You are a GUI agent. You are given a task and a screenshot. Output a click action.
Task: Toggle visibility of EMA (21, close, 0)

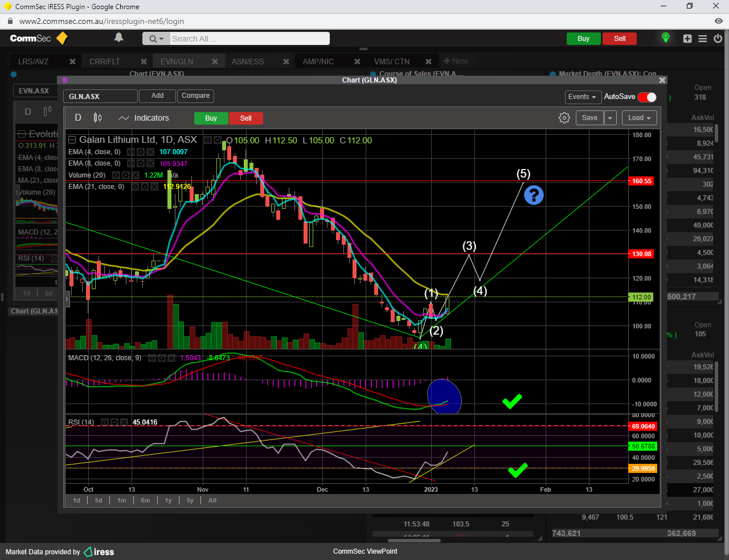click(x=135, y=187)
